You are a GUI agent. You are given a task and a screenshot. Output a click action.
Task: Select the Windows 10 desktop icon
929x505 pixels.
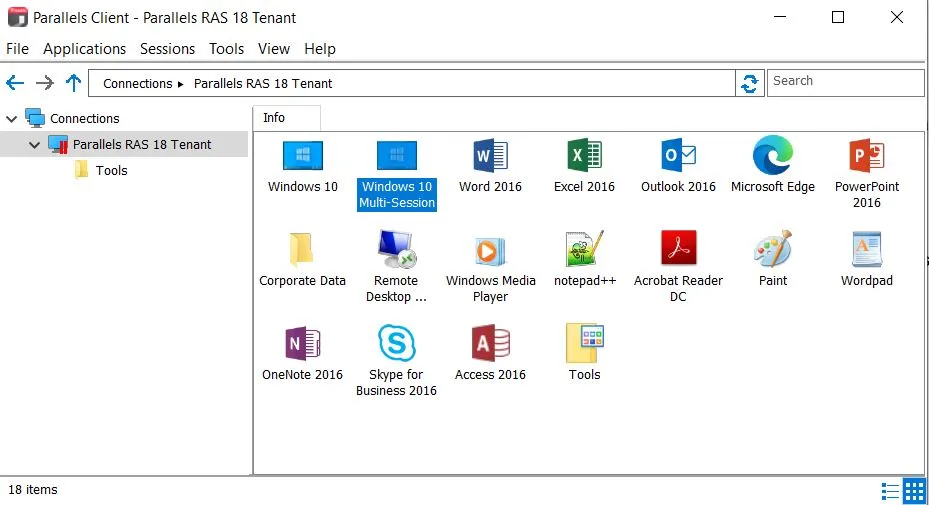[x=302, y=157]
